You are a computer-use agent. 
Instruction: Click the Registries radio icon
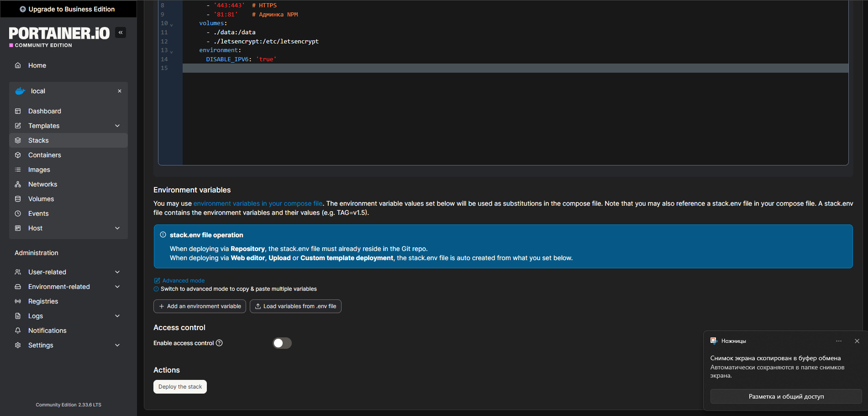click(x=18, y=301)
